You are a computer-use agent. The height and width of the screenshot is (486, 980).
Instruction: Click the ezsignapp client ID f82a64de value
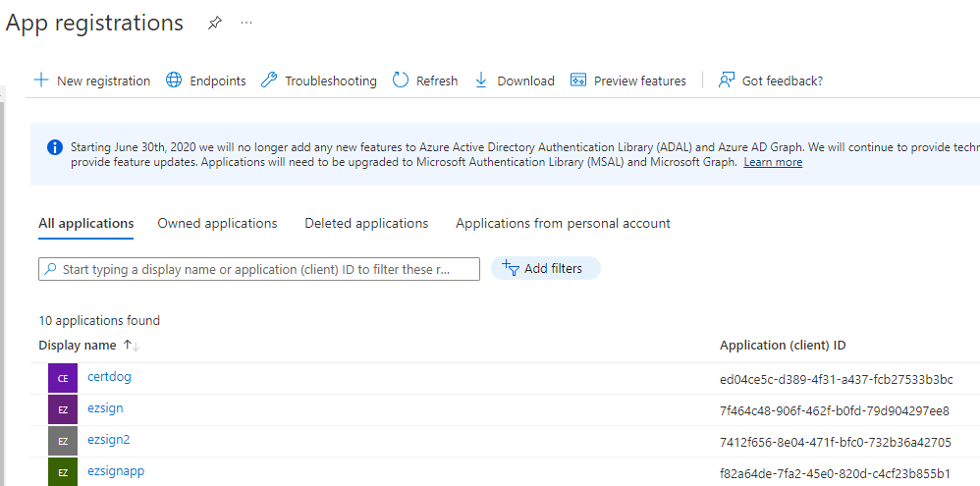[835, 473]
